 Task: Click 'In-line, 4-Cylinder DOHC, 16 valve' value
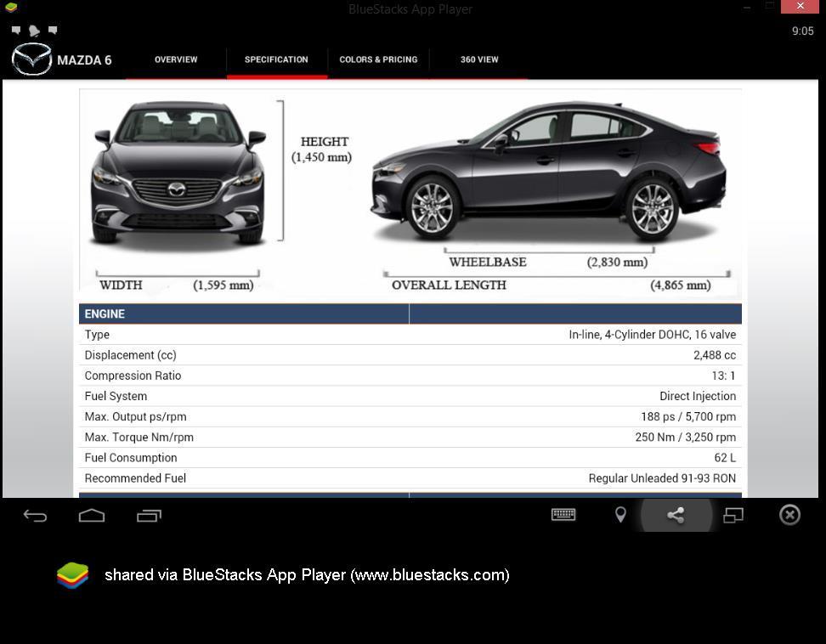652,335
